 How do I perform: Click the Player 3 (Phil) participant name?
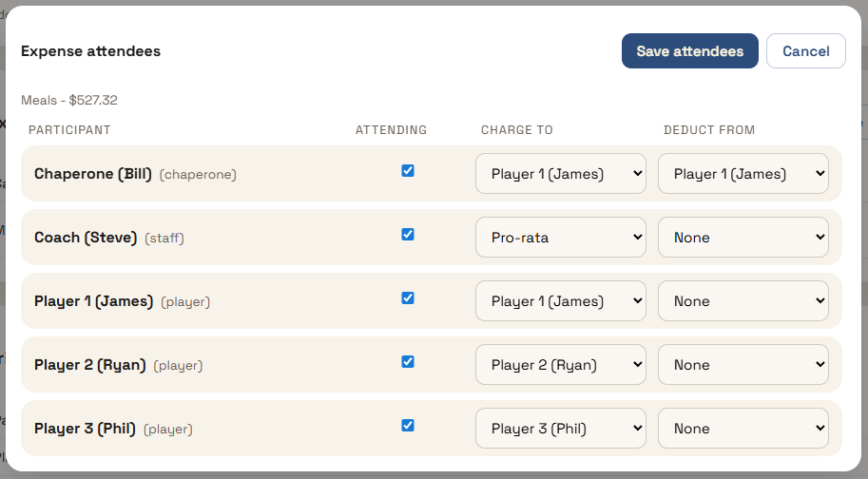coord(85,429)
